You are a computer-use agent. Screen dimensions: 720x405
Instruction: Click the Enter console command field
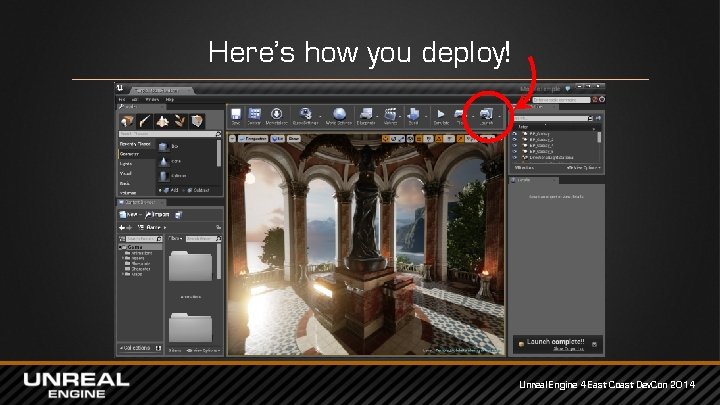click(561, 100)
